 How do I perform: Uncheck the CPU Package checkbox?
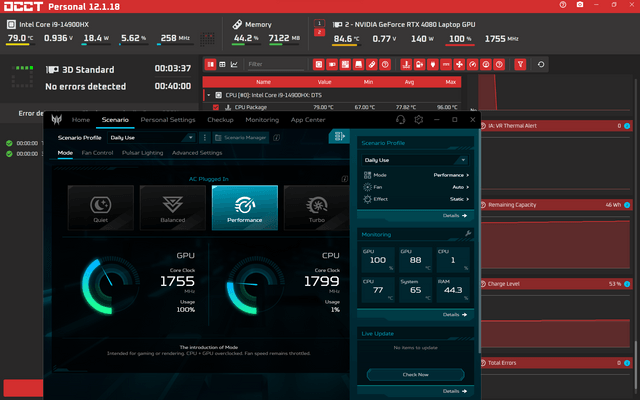point(216,107)
